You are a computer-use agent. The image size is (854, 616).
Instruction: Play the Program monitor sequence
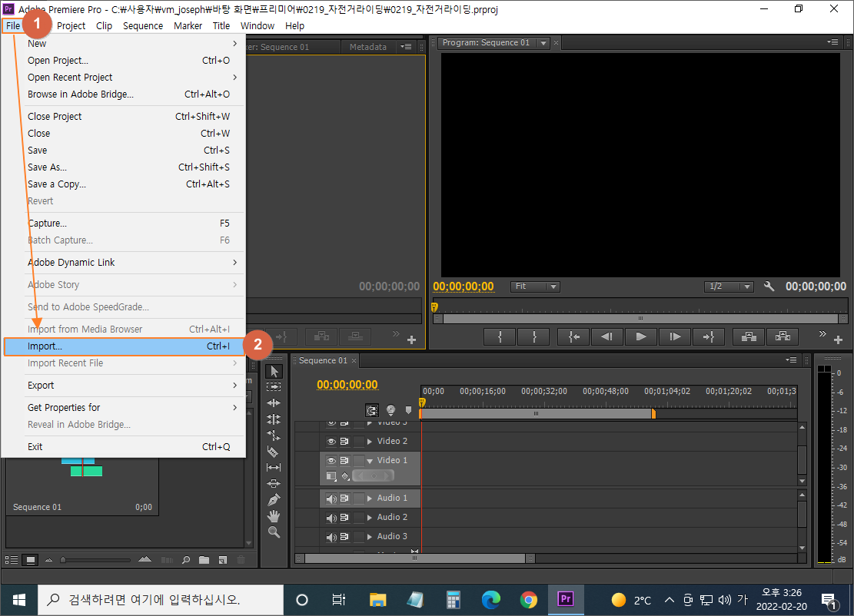641,337
